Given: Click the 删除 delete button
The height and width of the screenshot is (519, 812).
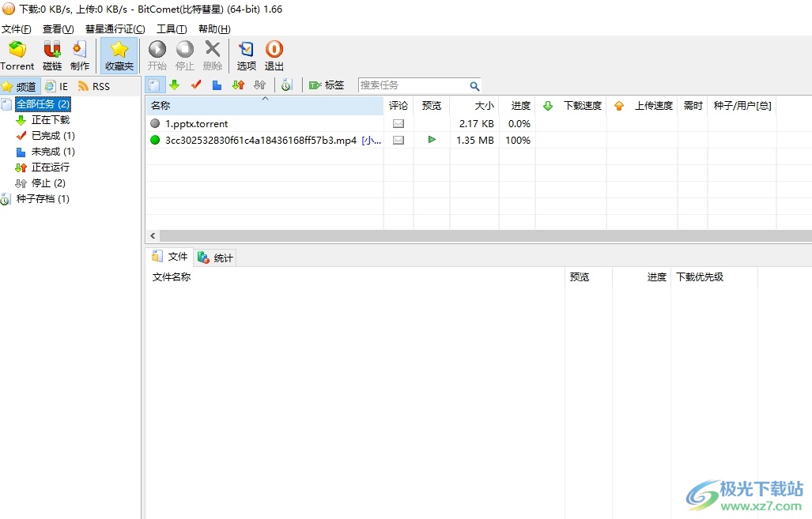Looking at the screenshot, I should coord(213,55).
